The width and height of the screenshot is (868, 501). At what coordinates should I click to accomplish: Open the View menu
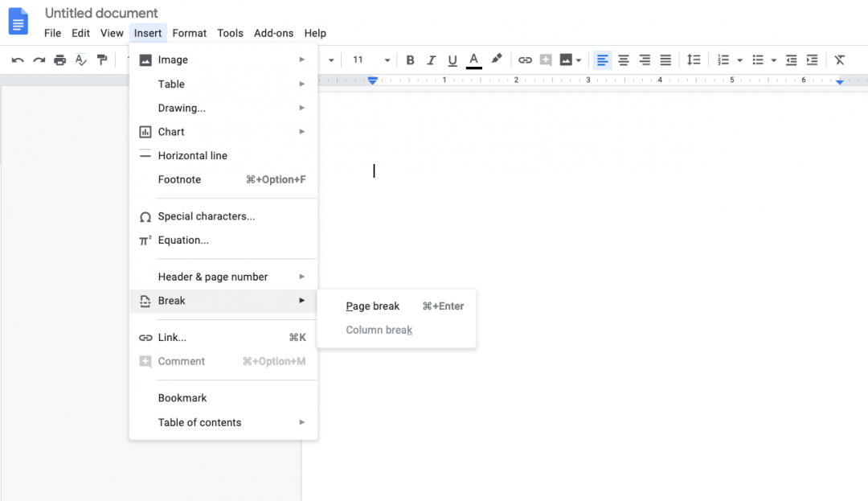(112, 33)
